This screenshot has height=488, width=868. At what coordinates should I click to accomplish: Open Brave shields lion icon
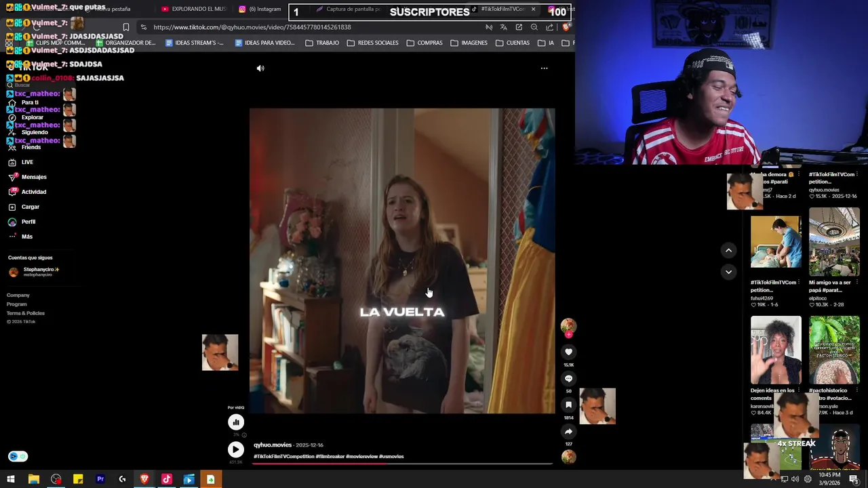click(x=566, y=27)
